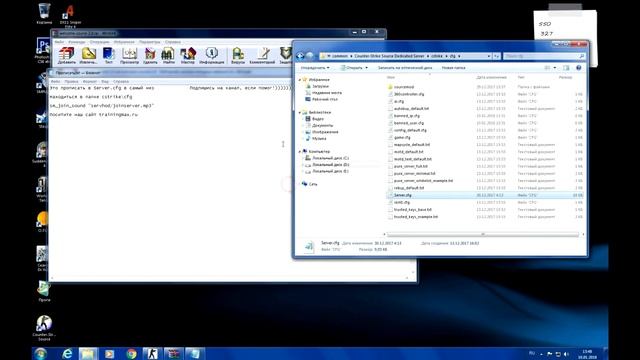Click the Новая папка button
The image size is (640, 360).
click(x=453, y=68)
